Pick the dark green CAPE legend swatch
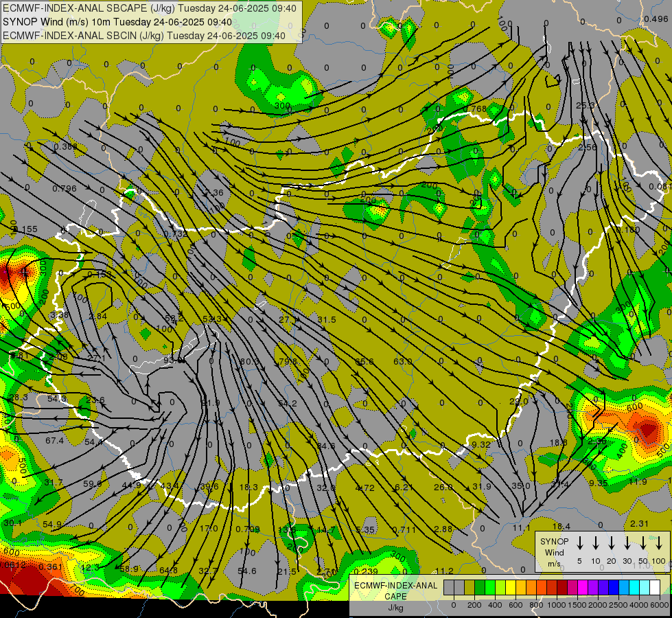The width and height of the screenshot is (672, 618). click(x=480, y=588)
